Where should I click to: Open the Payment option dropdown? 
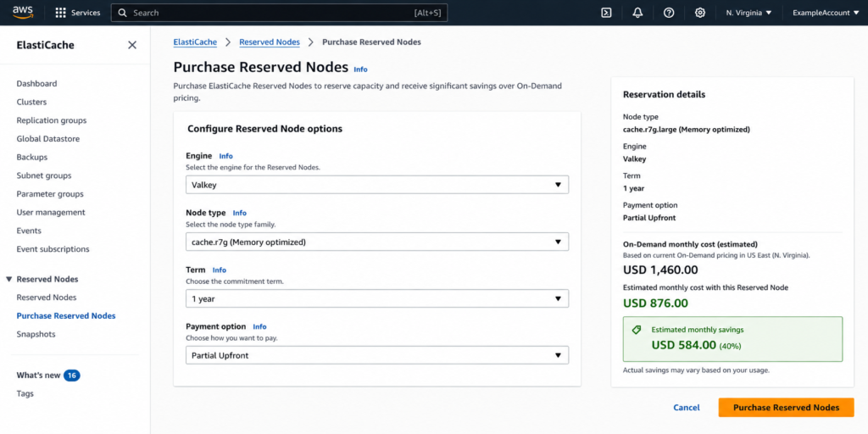point(377,355)
